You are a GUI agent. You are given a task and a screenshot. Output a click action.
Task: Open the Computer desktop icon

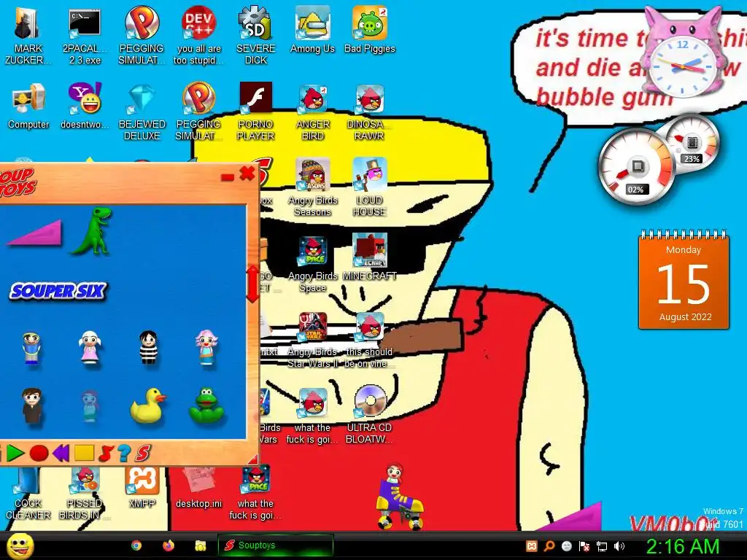pos(28,106)
